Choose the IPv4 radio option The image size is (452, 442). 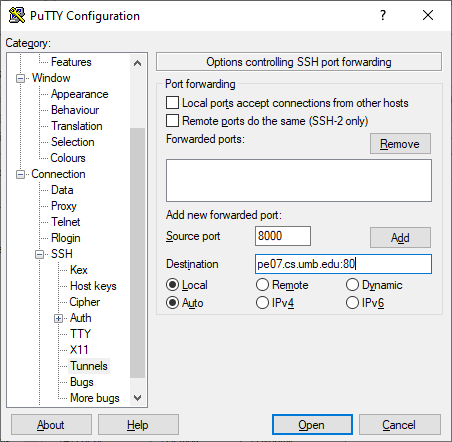[x=262, y=303]
